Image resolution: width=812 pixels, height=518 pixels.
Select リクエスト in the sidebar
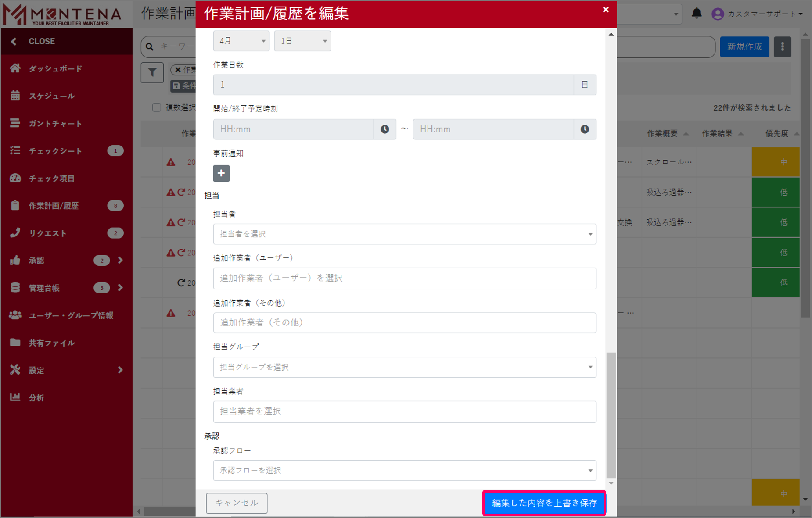(x=47, y=233)
